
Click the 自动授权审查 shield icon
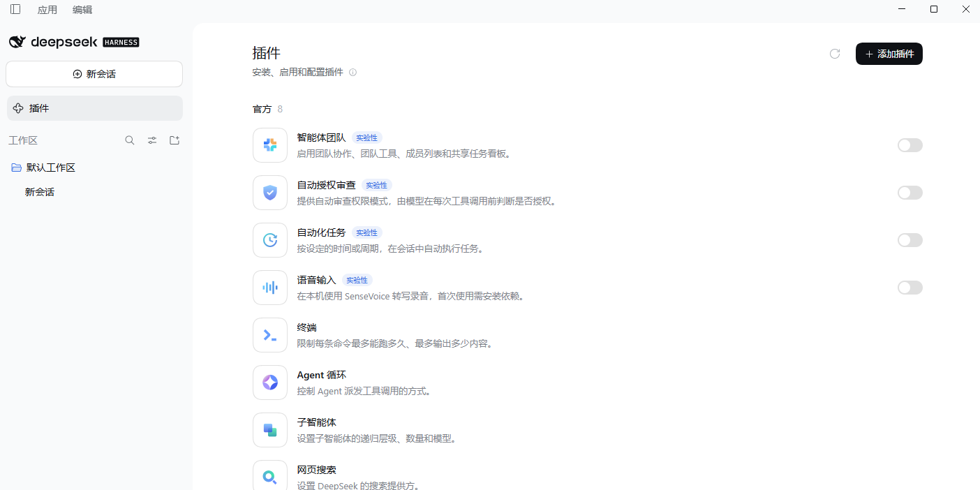click(270, 193)
